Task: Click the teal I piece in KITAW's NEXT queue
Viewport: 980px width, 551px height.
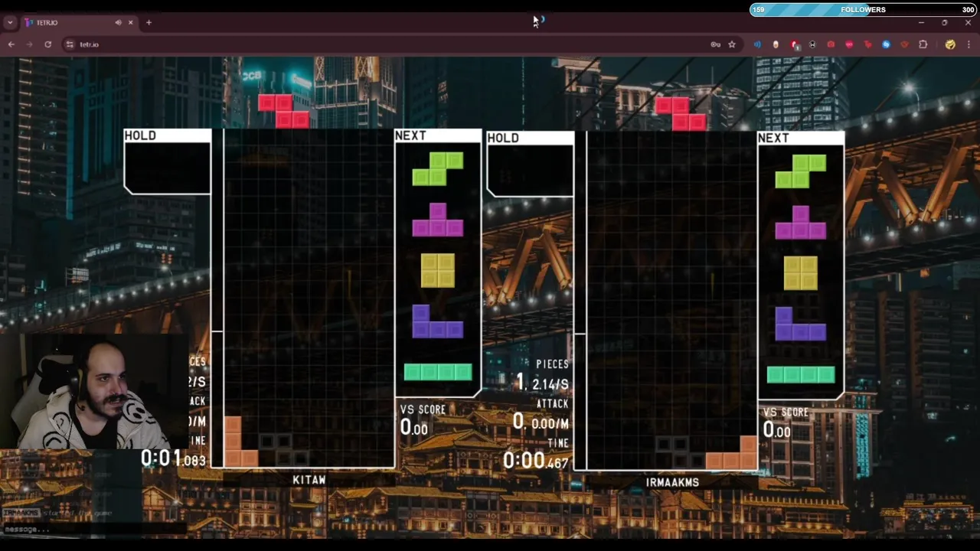Action: [438, 372]
